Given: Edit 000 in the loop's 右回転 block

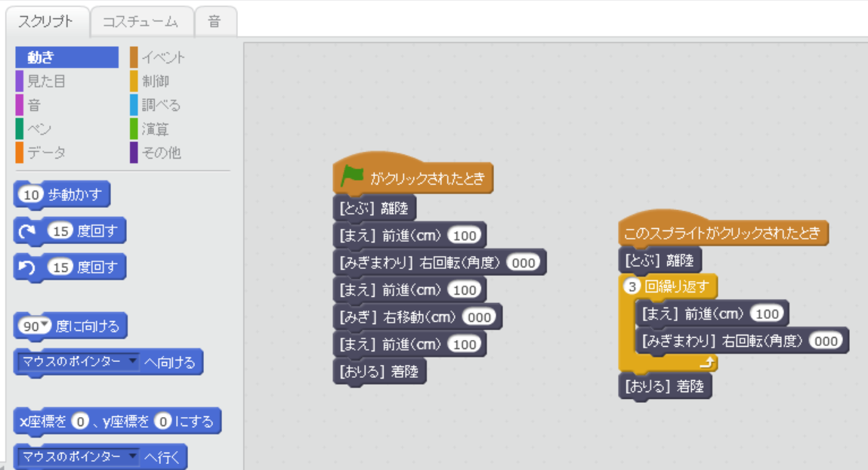Looking at the screenshot, I should point(826,341).
